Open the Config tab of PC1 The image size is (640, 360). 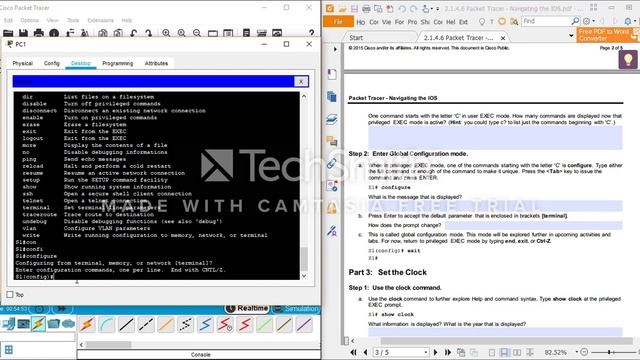click(52, 63)
